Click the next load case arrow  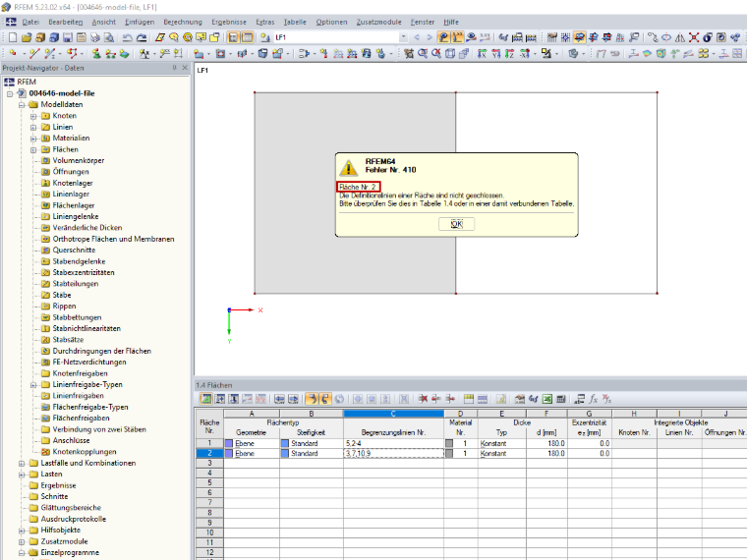[430, 37]
